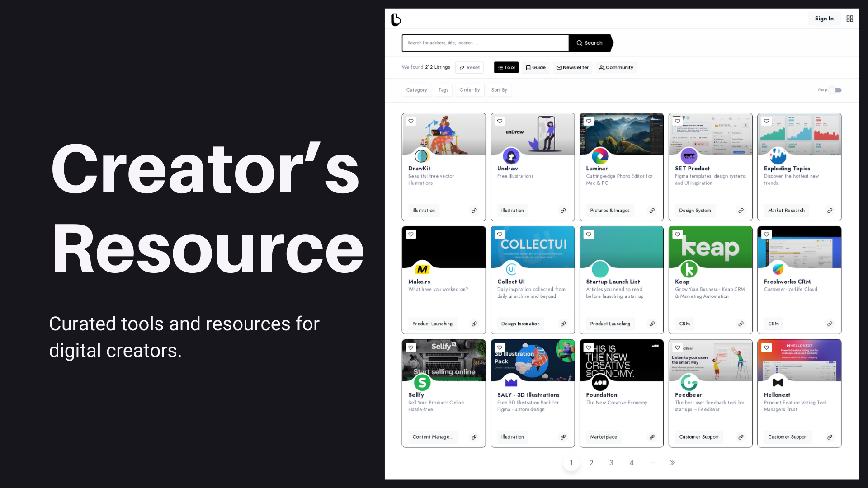Focus the address search input field
Viewport: 868px width, 488px height.
(485, 43)
